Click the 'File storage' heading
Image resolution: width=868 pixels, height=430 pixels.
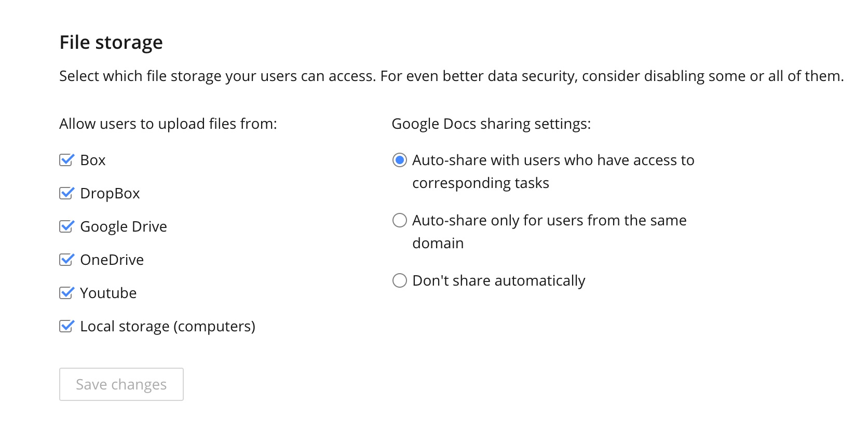tap(111, 42)
